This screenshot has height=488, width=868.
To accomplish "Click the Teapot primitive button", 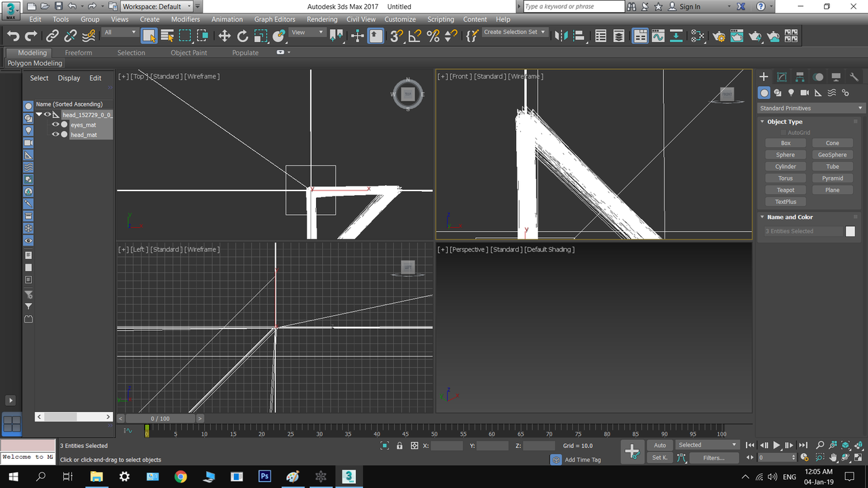I will (785, 190).
